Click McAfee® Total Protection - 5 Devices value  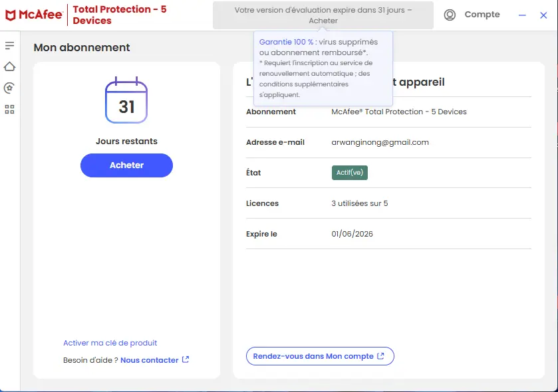(399, 112)
